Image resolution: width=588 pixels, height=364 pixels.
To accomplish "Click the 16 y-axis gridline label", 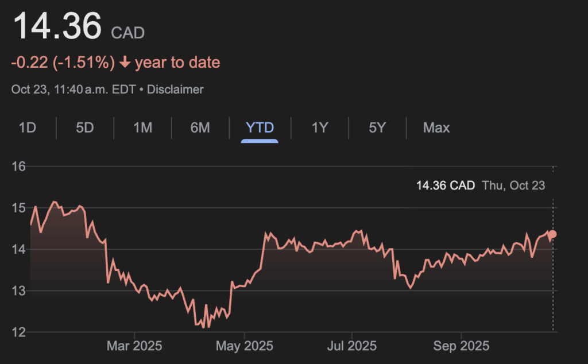I will point(19,166).
